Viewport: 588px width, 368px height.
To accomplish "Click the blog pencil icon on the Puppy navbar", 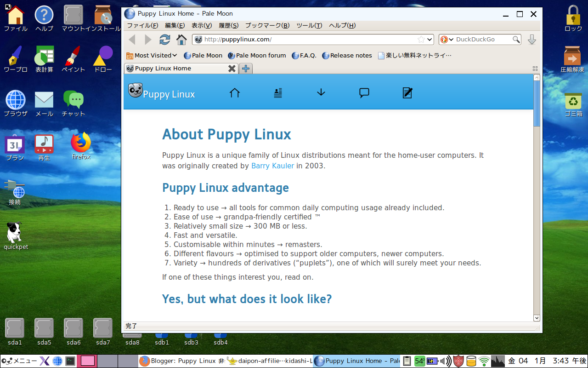I will click(407, 92).
